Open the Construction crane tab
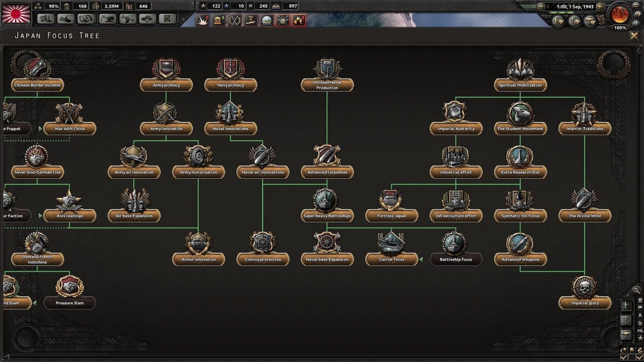 coord(107,19)
